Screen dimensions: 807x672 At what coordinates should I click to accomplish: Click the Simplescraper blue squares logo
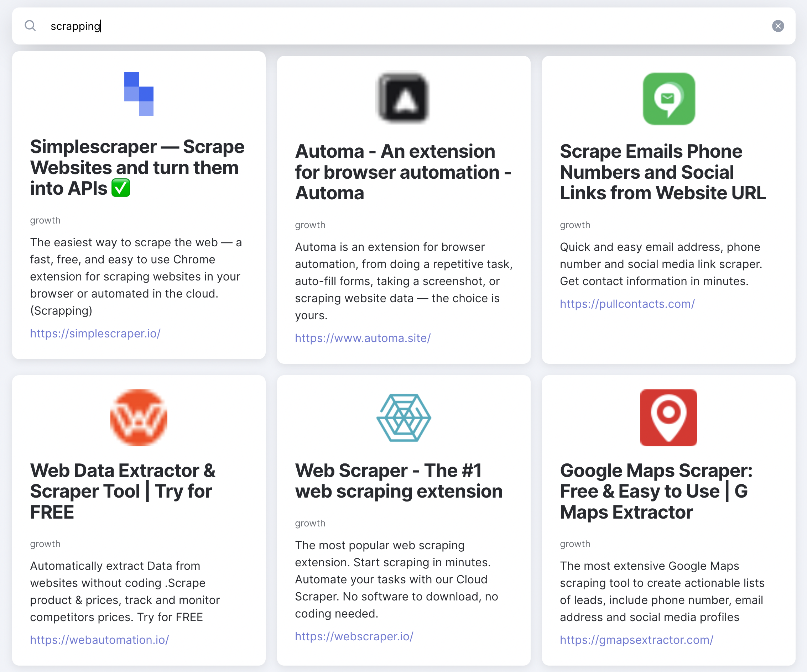pyautogui.click(x=139, y=94)
